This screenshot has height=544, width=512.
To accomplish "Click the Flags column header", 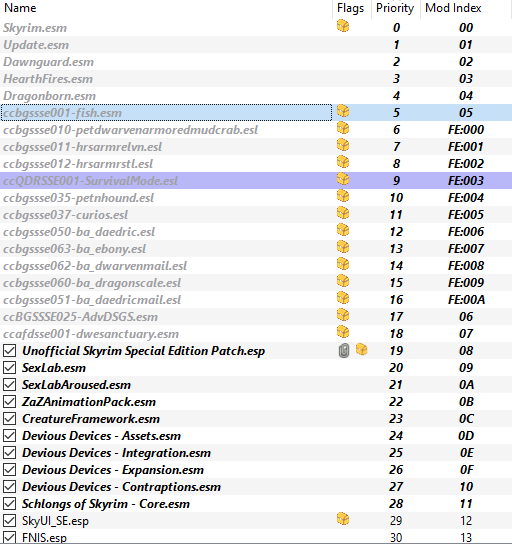I will 351,8.
